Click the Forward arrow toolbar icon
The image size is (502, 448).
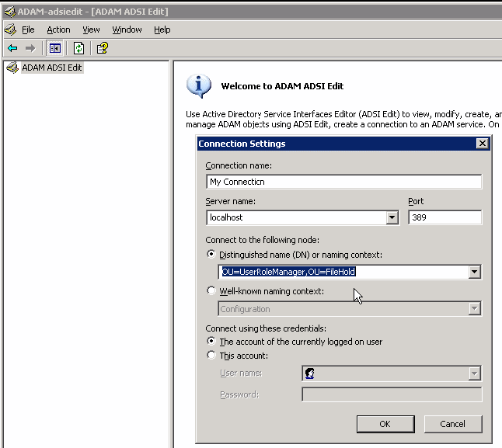coord(30,48)
